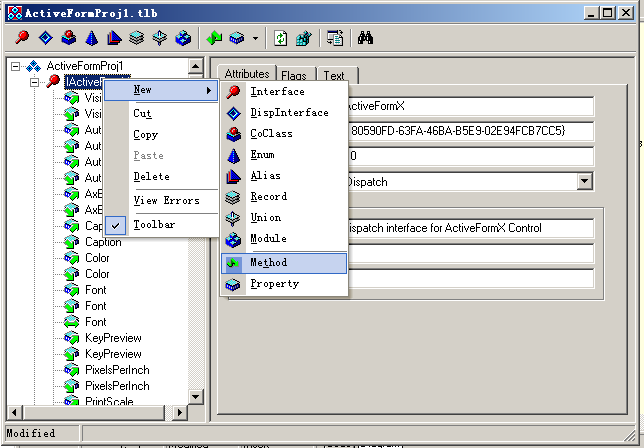Open dropdown arrow beside New Property toolbar icon

click(255, 39)
